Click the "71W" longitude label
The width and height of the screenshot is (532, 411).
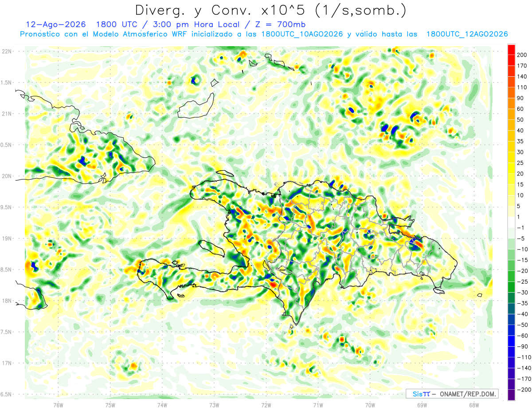point(318,405)
